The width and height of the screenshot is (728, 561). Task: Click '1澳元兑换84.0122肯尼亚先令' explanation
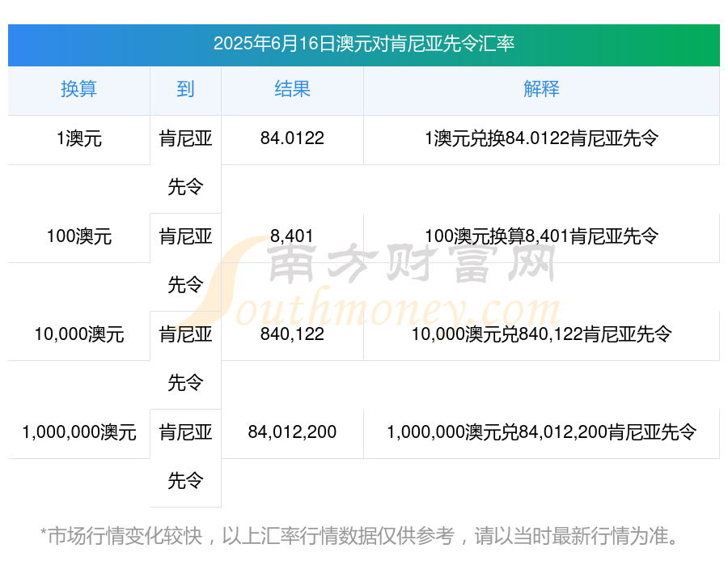tap(541, 138)
